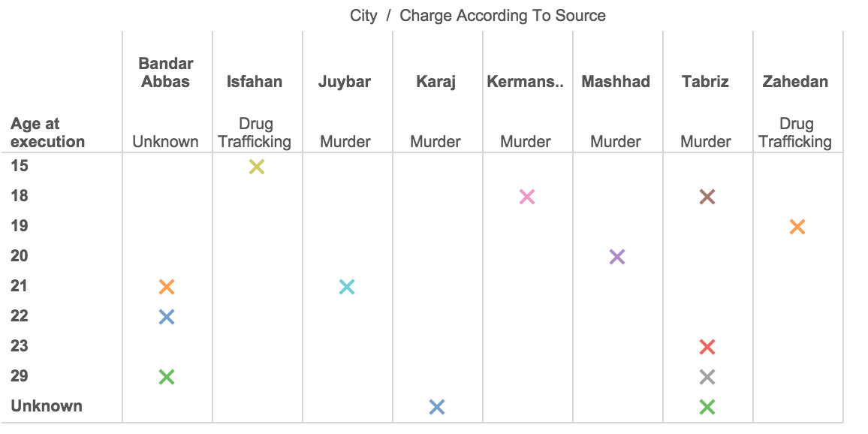Select the Zahedan city column header
The height and width of the screenshot is (434, 868).
coord(795,82)
